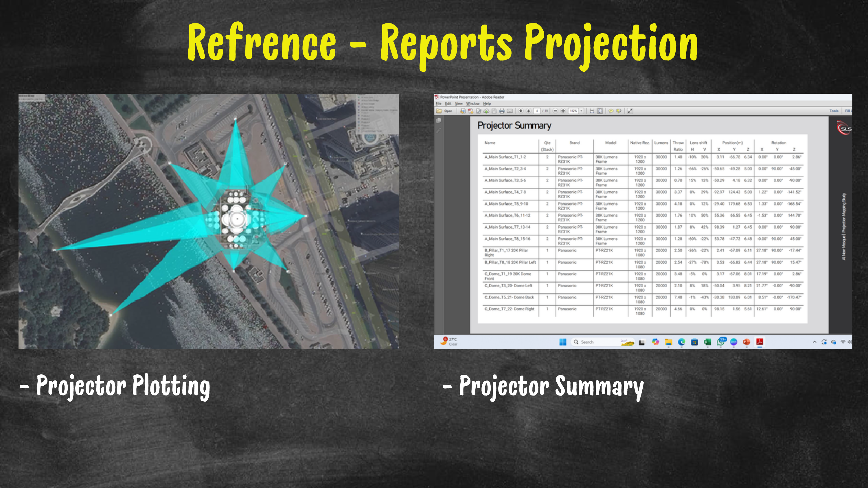The image size is (868, 488).
Task: Print the document with the printer icon
Action: pos(502,111)
